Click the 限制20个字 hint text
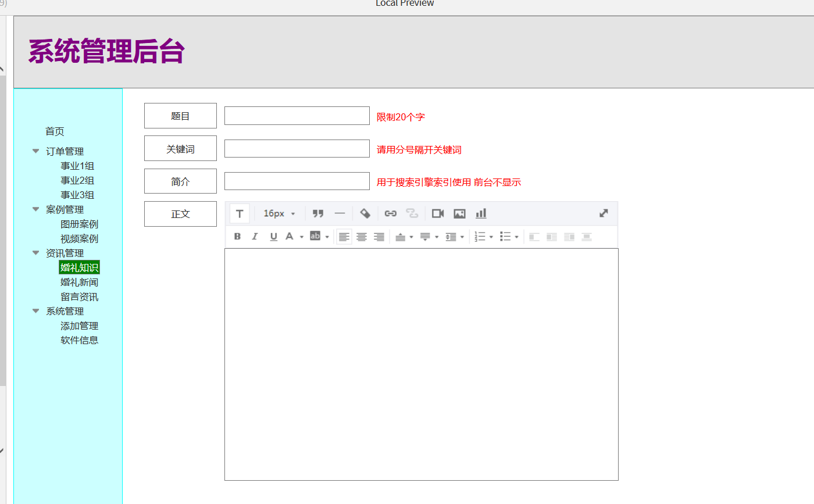The image size is (814, 504). pos(401,117)
